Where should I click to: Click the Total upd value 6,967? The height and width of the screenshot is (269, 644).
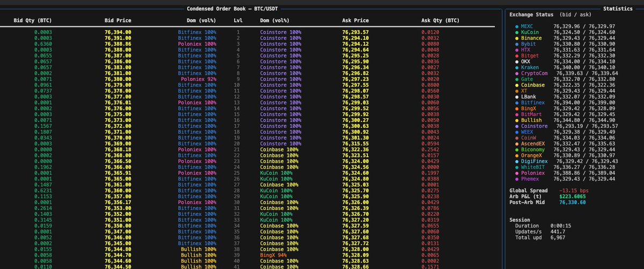click(558, 237)
